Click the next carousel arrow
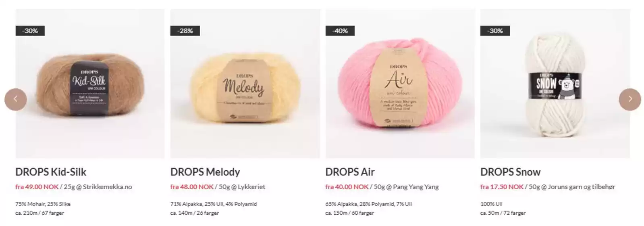Screen dimensions: 644x226 tap(630, 99)
